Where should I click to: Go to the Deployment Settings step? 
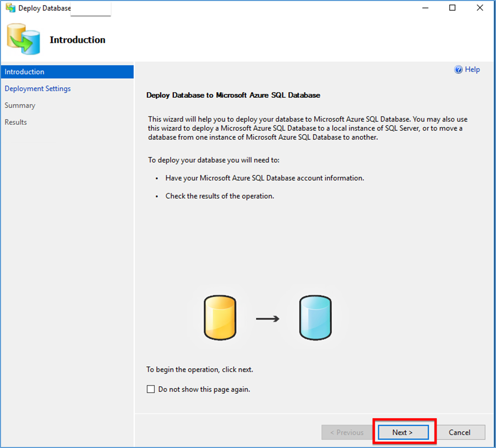click(37, 89)
